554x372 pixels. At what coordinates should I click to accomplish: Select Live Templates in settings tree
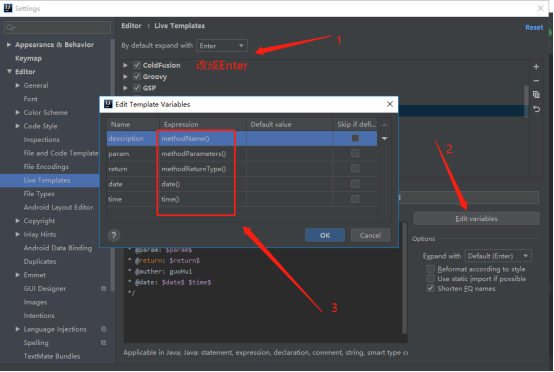(x=47, y=180)
